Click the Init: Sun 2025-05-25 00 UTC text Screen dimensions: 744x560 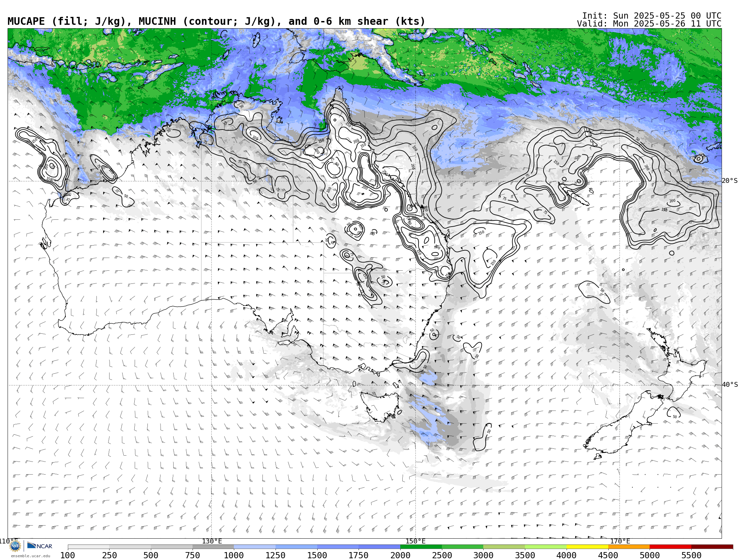click(652, 16)
